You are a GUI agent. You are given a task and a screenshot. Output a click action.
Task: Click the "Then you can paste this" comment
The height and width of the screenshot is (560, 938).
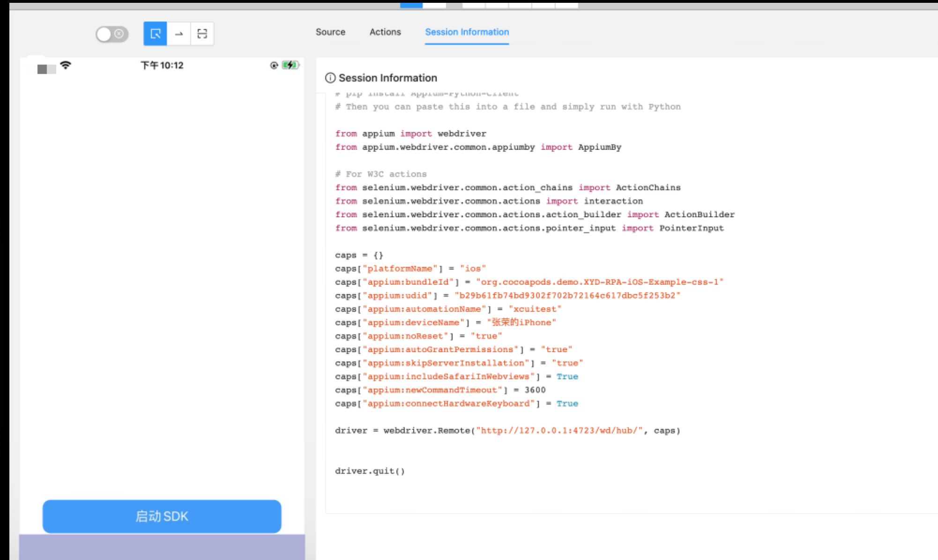[508, 107]
